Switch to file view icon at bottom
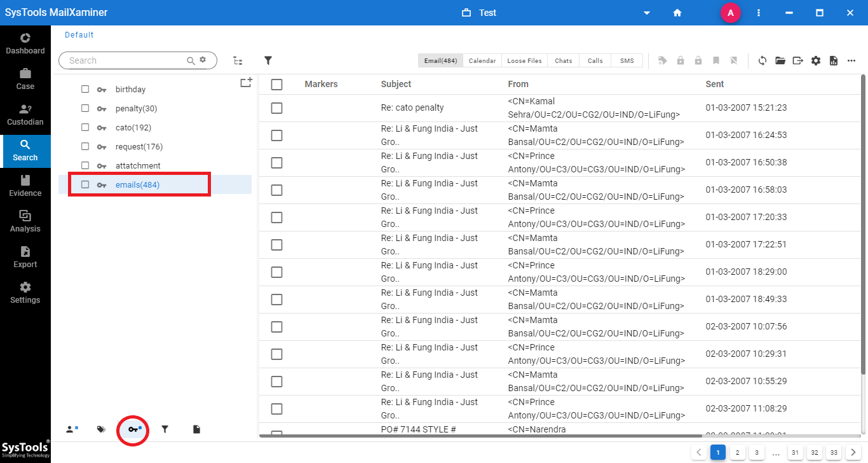 197,429
